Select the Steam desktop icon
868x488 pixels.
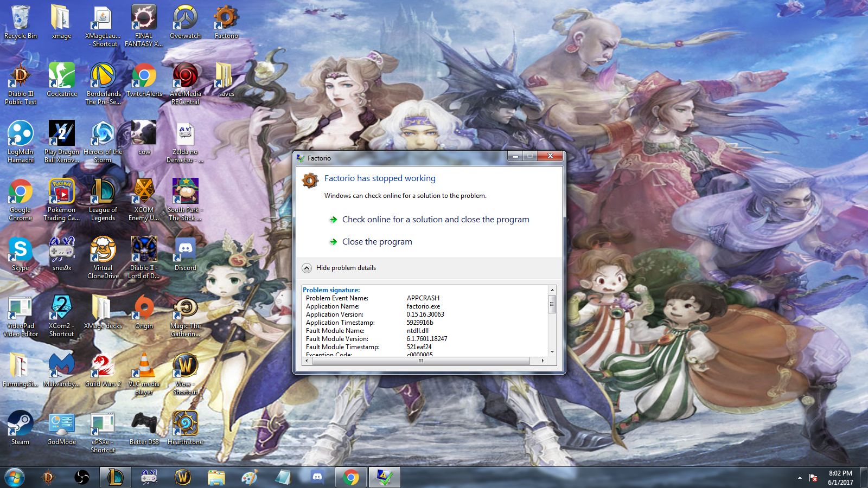[21, 428]
